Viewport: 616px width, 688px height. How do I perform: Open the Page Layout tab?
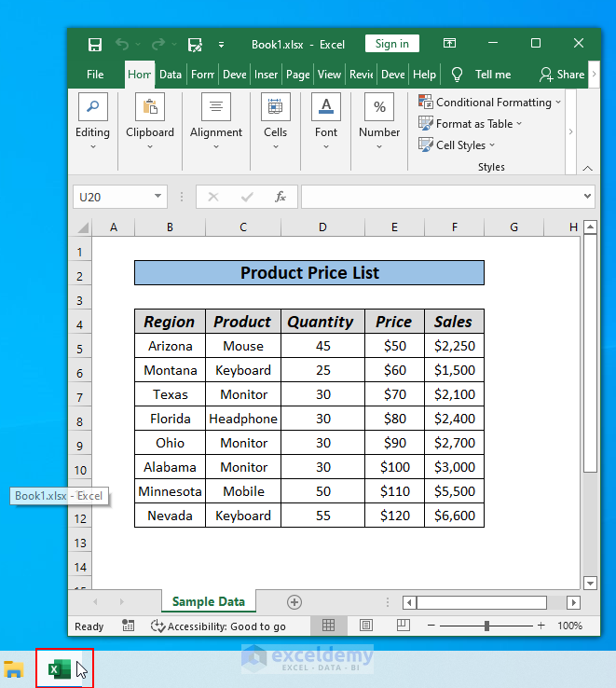tap(298, 75)
